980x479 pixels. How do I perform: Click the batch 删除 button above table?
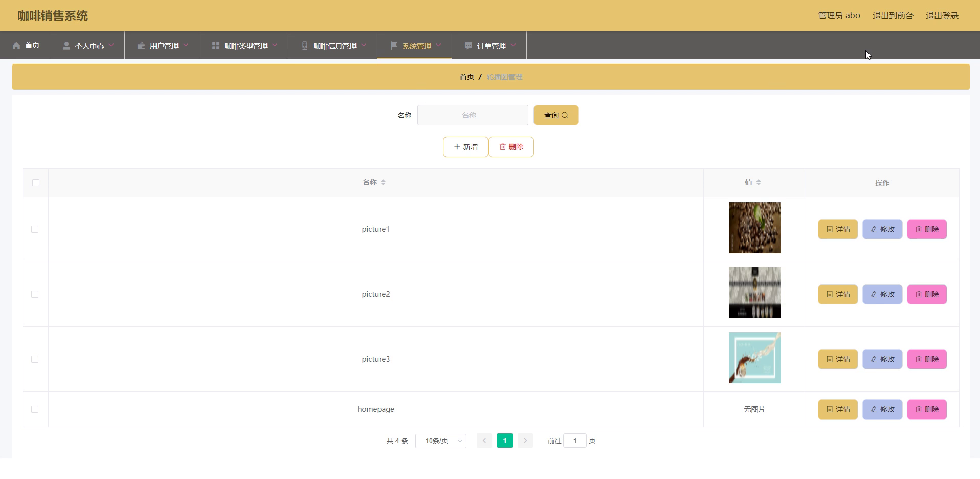coord(511,147)
